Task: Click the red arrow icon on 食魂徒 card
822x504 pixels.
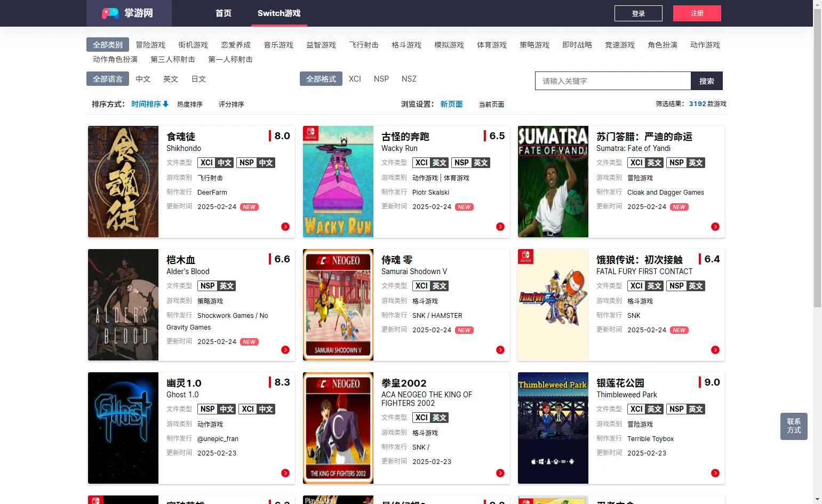Action: click(285, 227)
